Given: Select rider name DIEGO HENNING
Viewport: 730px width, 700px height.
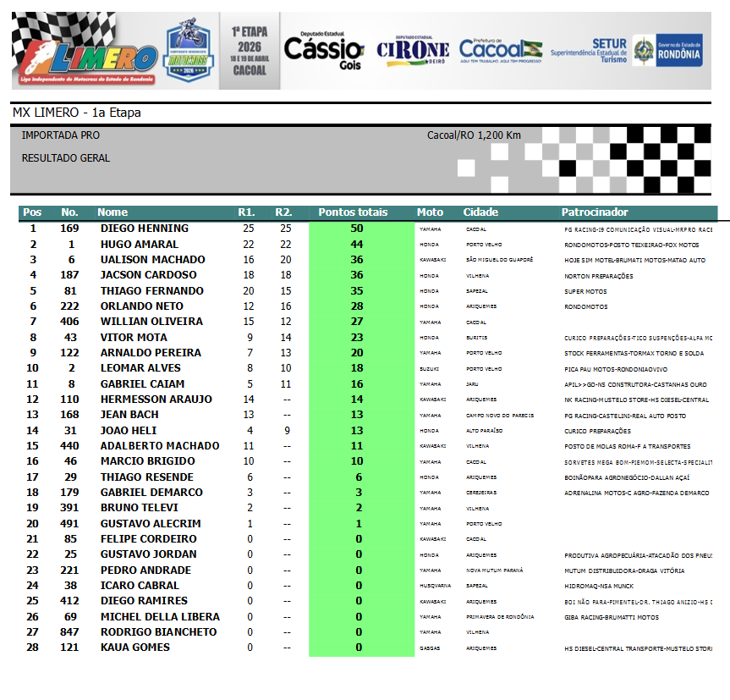Looking at the screenshot, I should tap(144, 229).
